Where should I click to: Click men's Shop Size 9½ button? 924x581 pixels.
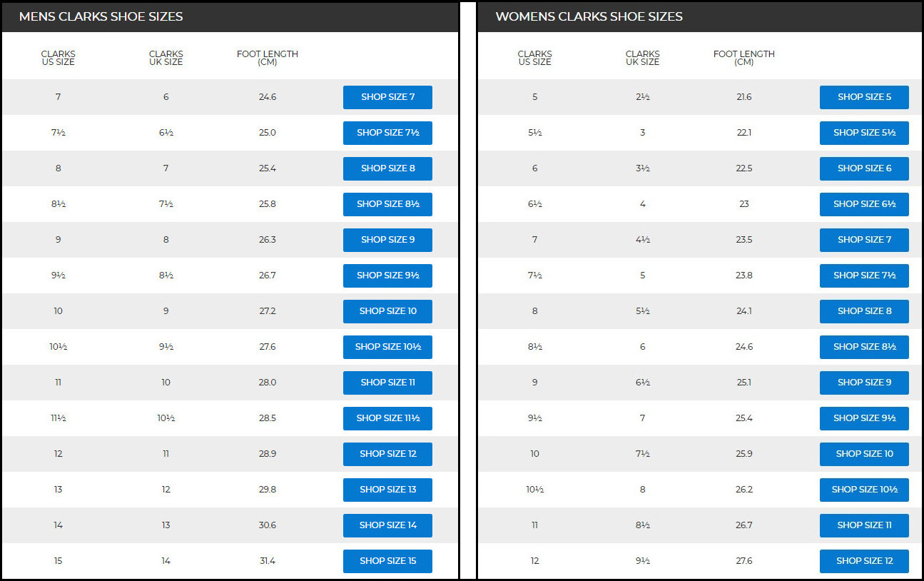(x=387, y=276)
